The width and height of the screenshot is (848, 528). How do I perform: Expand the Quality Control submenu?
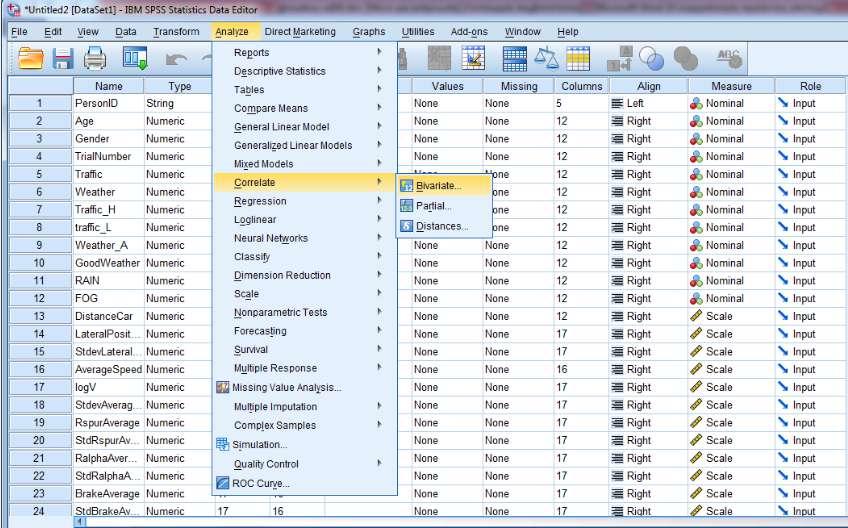(x=304, y=464)
